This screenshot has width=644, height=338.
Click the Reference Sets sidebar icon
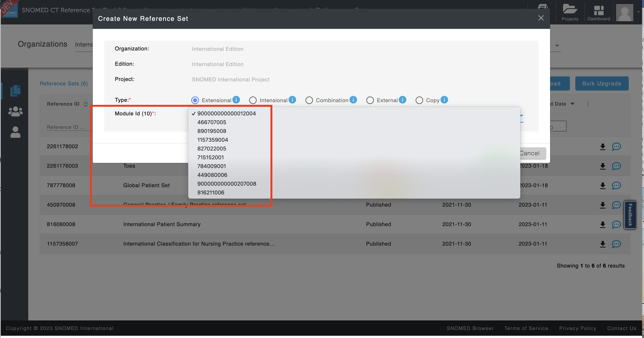click(x=15, y=91)
